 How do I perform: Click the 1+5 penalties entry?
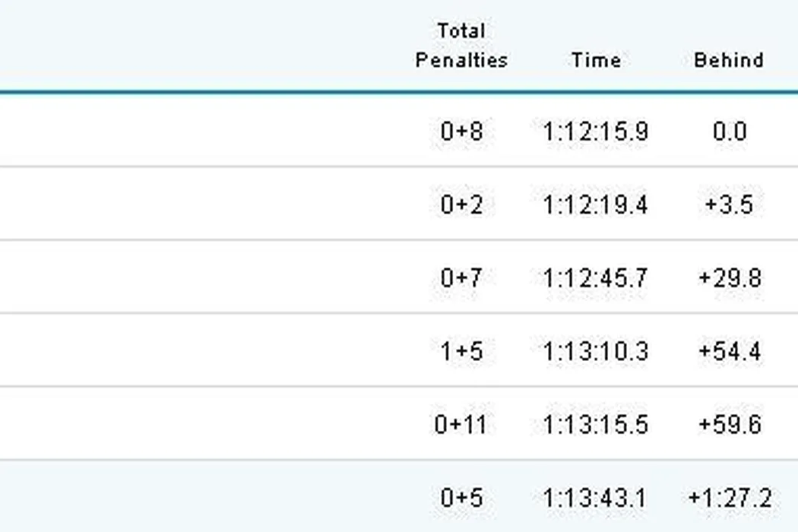click(x=461, y=351)
